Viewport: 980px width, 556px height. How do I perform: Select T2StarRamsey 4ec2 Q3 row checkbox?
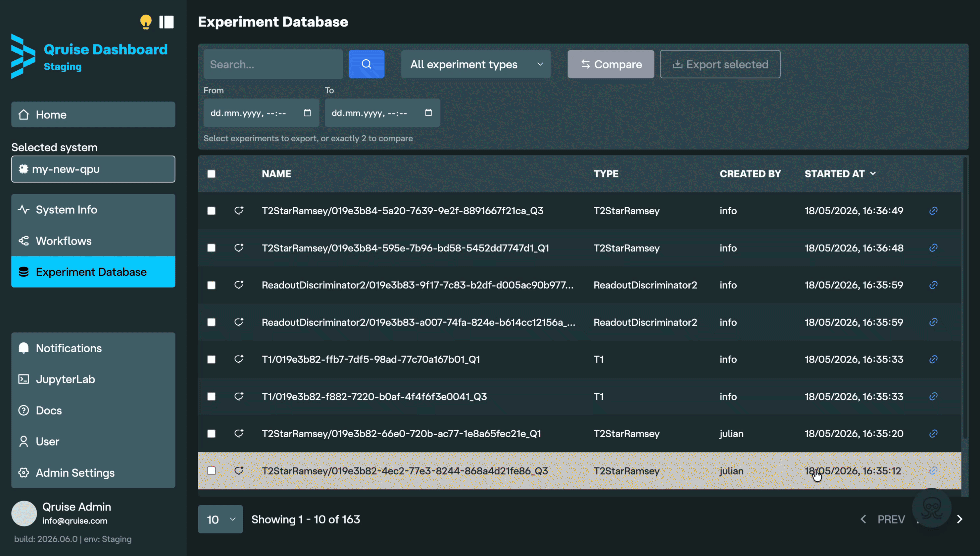tap(211, 470)
